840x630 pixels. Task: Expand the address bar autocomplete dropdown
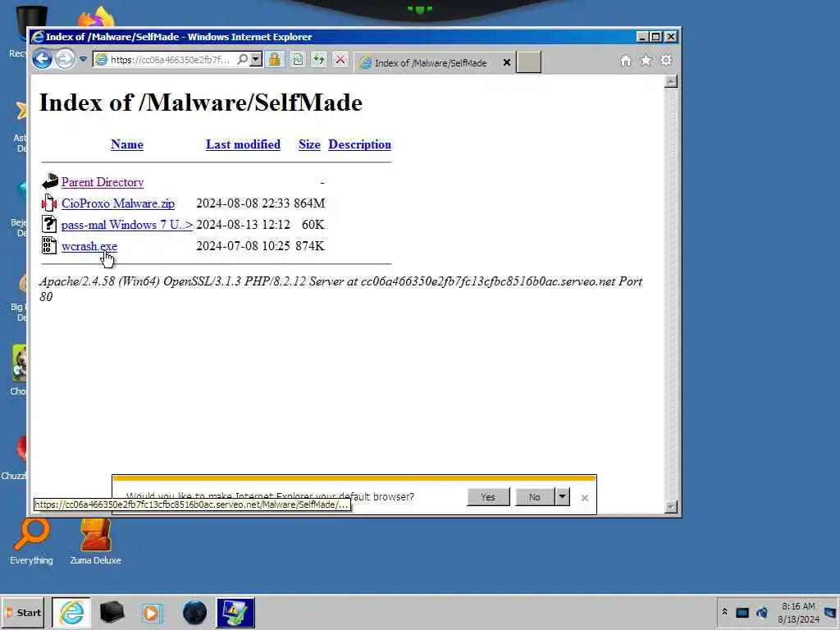(x=256, y=59)
